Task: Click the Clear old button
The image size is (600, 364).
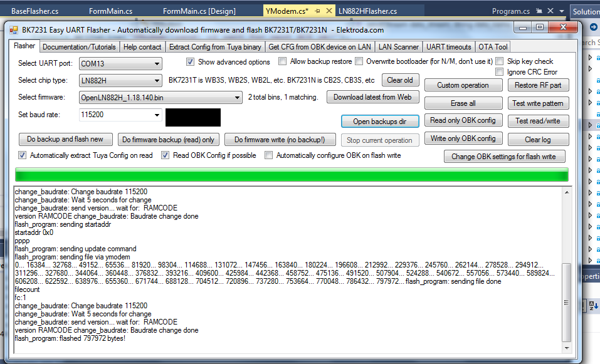Action: click(400, 80)
